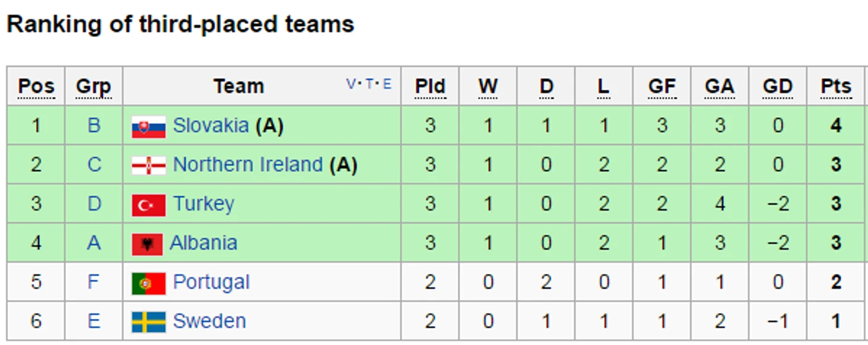Click the Sweden flag icon
The width and height of the screenshot is (868, 345).
tap(149, 322)
